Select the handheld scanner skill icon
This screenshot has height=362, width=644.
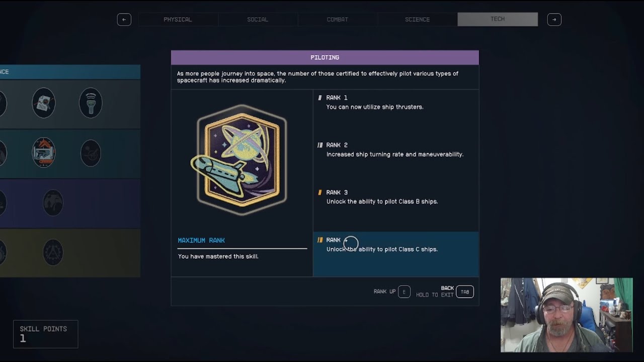click(91, 103)
